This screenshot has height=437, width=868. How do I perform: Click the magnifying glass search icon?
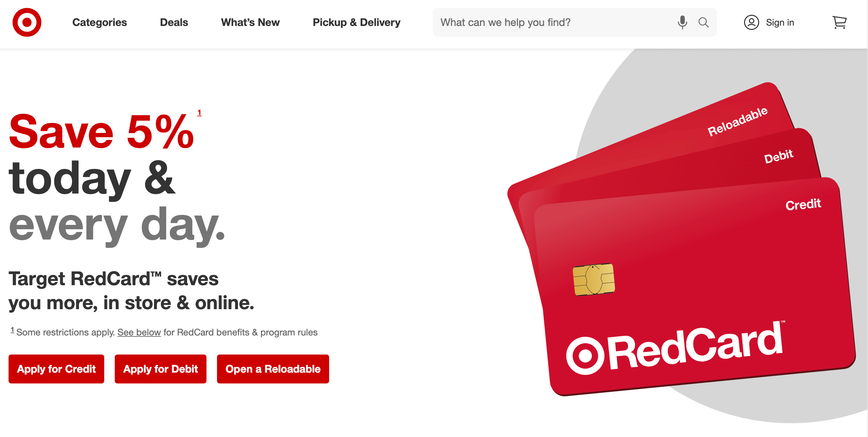704,22
